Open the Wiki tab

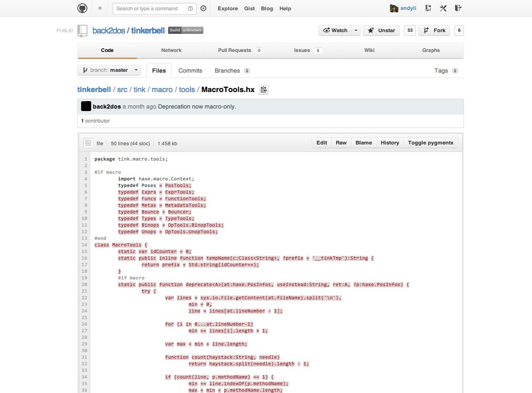(x=369, y=50)
